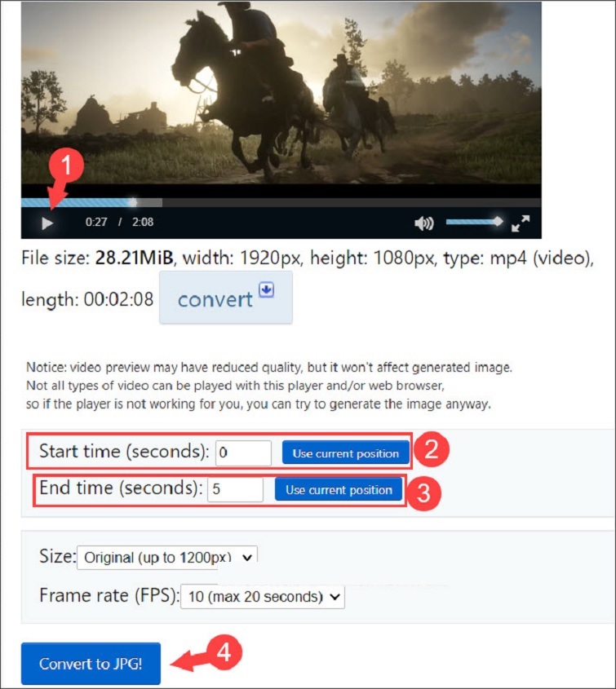616x689 pixels.
Task: Click the 0:27 elapsed time display
Action: tap(96, 222)
